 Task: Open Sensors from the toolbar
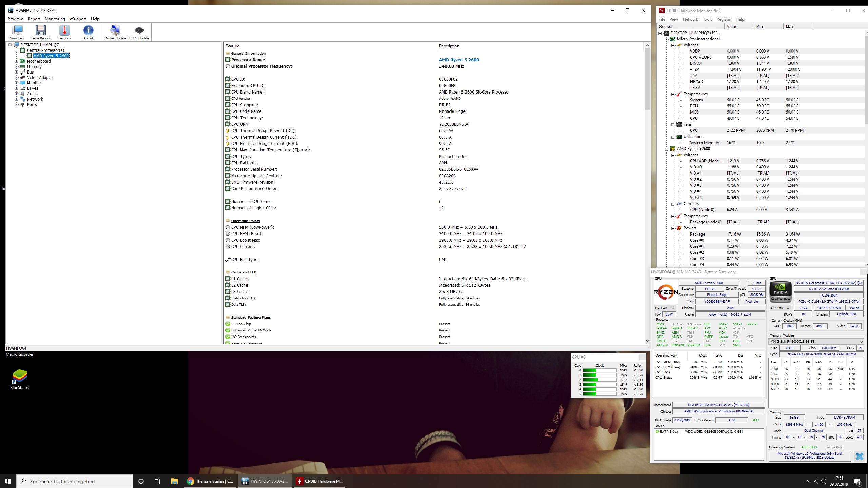coord(64,32)
